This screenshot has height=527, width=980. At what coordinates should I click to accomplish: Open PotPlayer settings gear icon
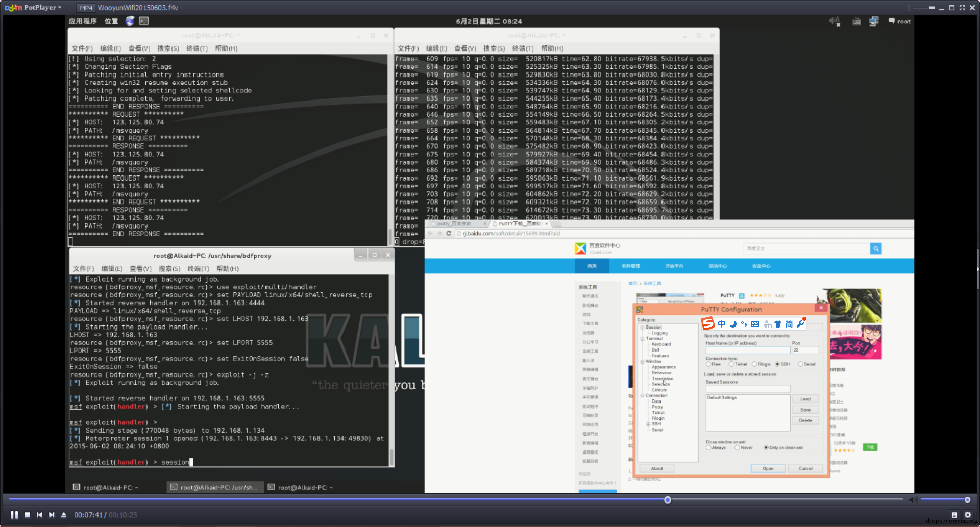point(968,515)
